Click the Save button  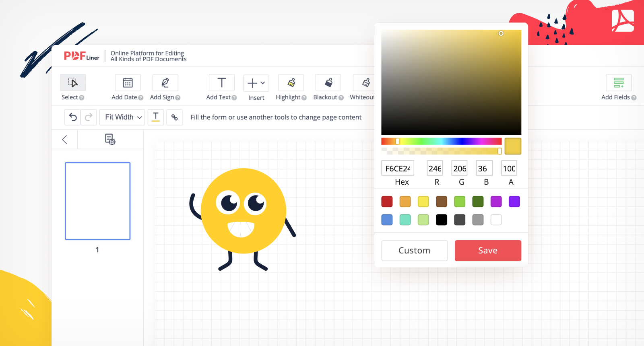pyautogui.click(x=488, y=251)
